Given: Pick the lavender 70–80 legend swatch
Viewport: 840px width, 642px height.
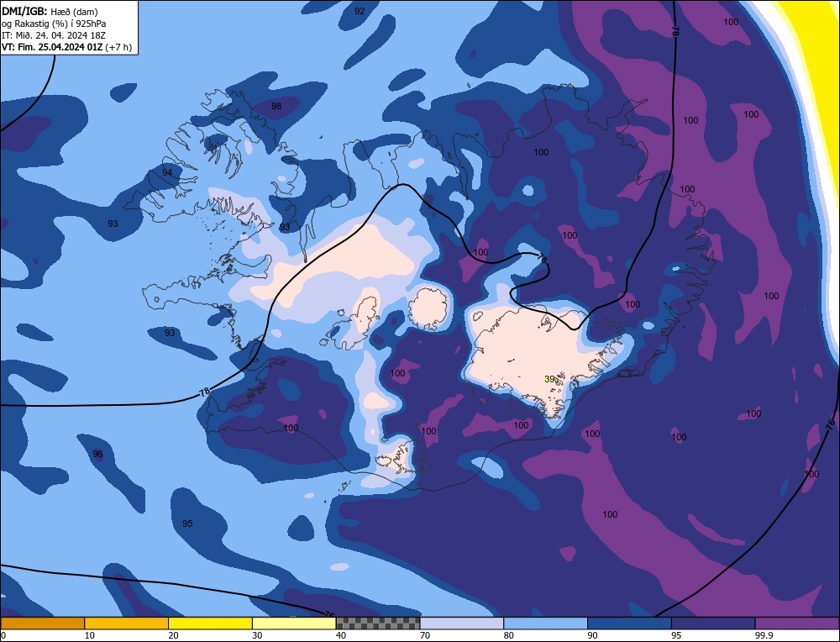Looking at the screenshot, I should tap(462, 624).
